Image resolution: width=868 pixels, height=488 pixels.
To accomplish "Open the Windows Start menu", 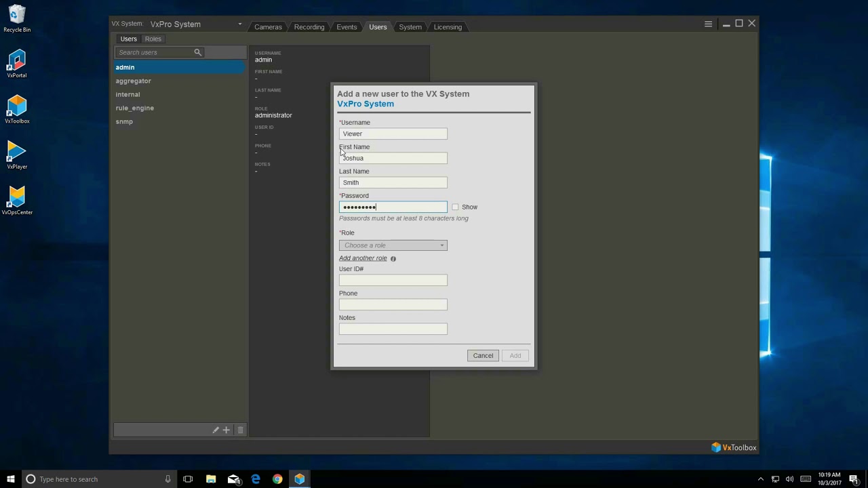I will tap(10, 479).
